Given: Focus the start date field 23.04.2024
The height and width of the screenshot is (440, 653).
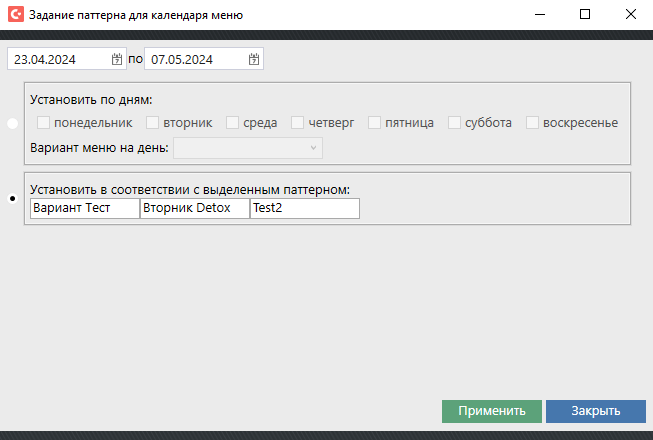Looking at the screenshot, I should click(58, 59).
